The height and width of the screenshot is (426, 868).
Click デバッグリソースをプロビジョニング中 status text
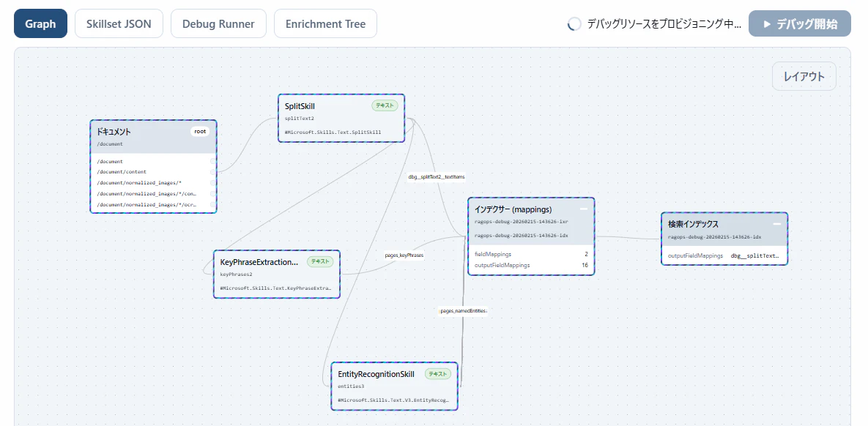tap(664, 24)
